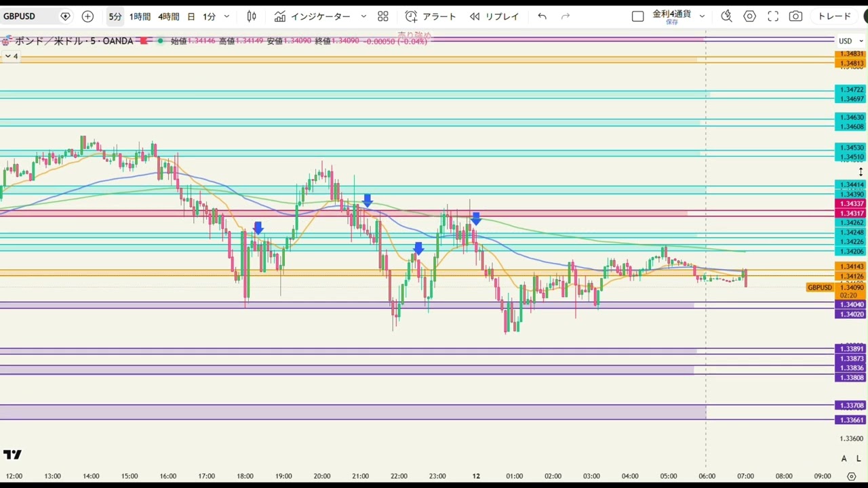Viewport: 868px width, 488px height.
Task: Open chart settings hexagon icon in toolbar
Action: click(749, 16)
